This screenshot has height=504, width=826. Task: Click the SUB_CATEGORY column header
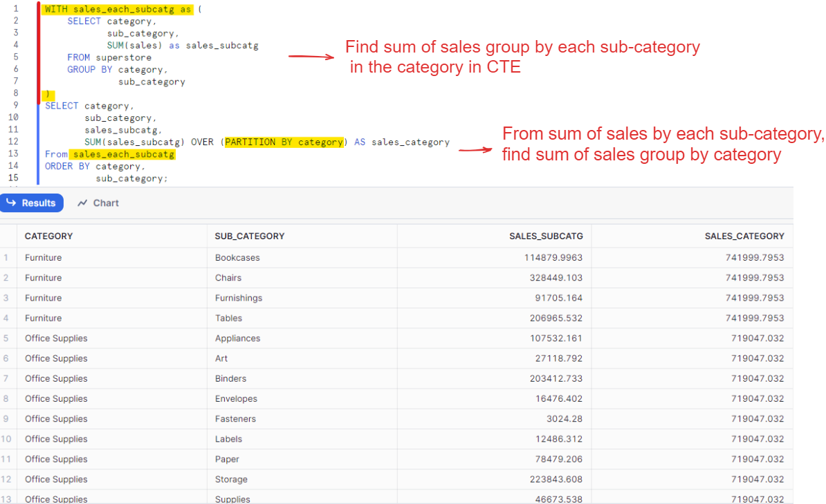pos(250,236)
